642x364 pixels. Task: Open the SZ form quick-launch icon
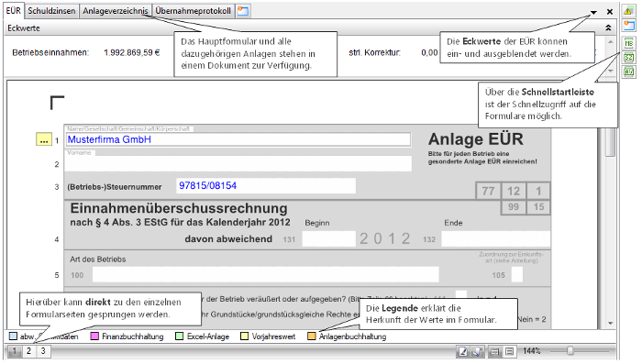click(628, 58)
